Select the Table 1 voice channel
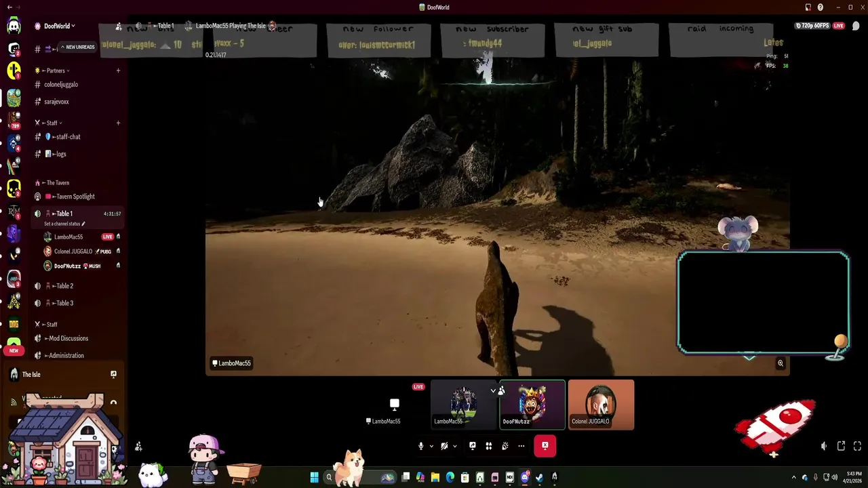This screenshot has height=488, width=868. pyautogui.click(x=78, y=213)
